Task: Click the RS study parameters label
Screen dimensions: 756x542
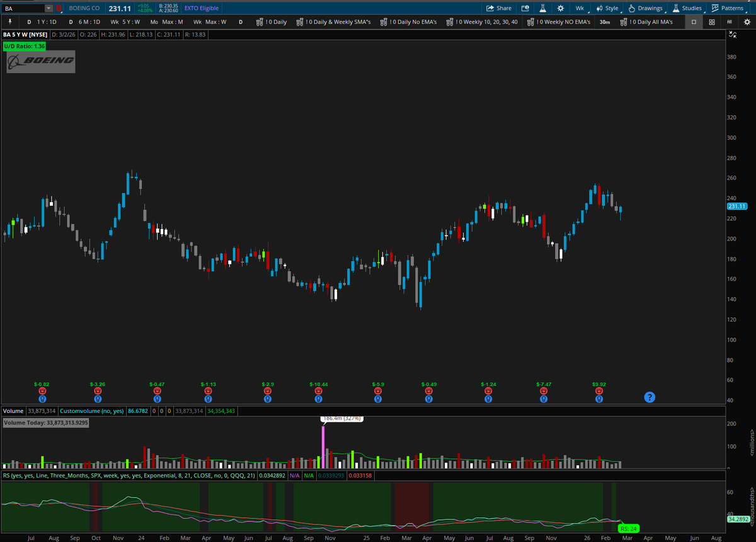Action: click(129, 476)
